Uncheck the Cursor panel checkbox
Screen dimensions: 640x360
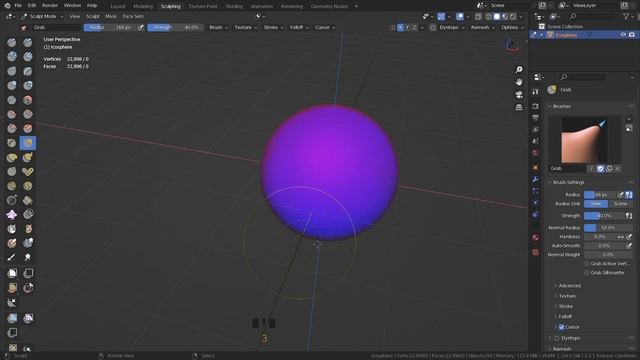(x=561, y=327)
